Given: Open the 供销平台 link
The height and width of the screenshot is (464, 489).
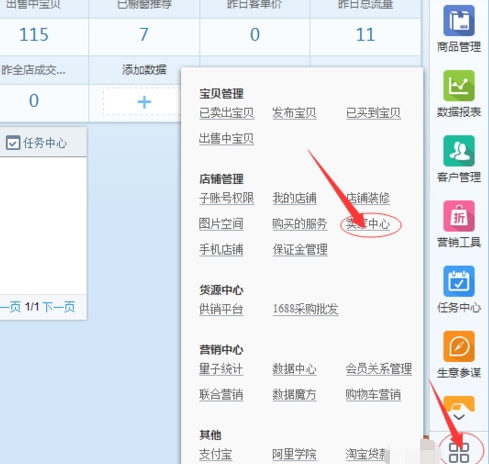Looking at the screenshot, I should point(221,309).
